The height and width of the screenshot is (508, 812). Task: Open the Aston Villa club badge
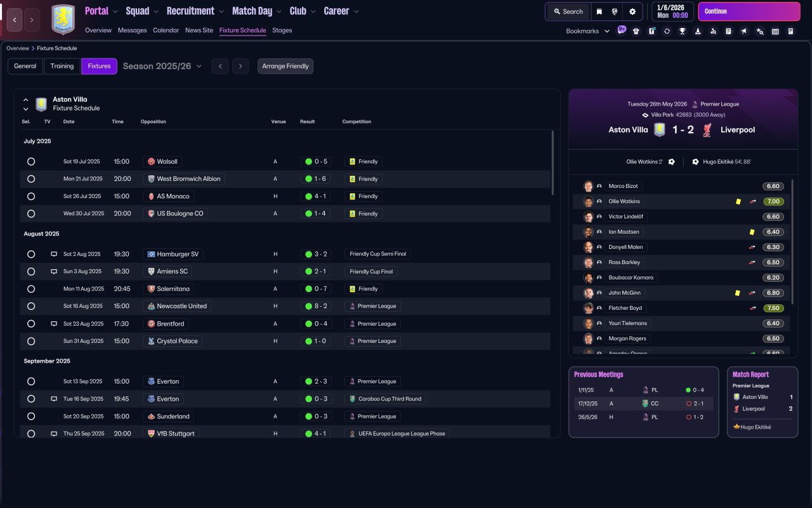pos(63,20)
